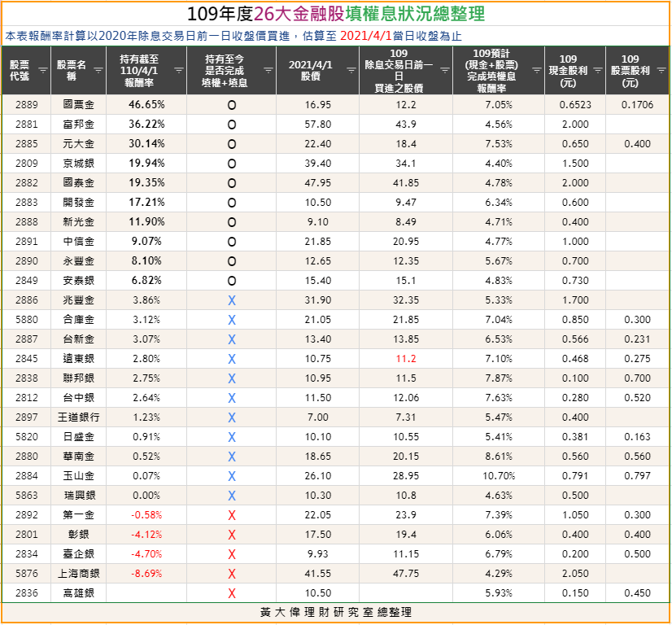Viewport: 672px width, 625px height.
Task: Select return value 46.65%
Action: tap(146, 105)
